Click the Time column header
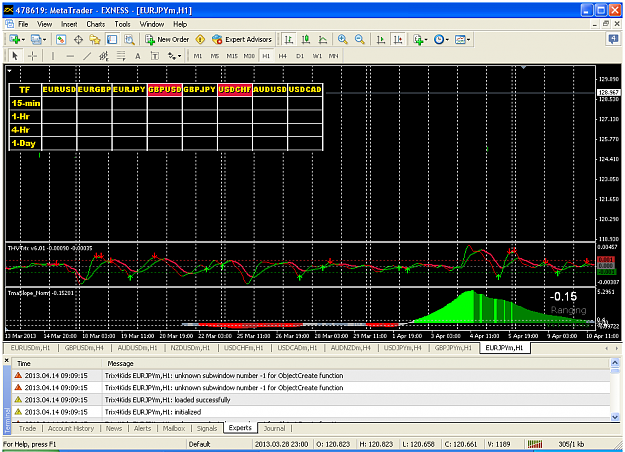Screen dimensions: 625x452 24,364
